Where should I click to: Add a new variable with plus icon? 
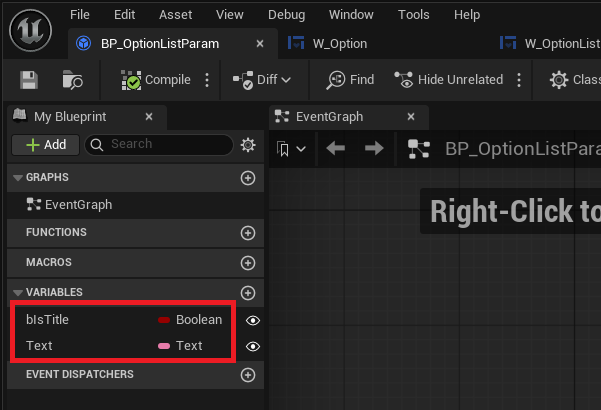(x=248, y=292)
